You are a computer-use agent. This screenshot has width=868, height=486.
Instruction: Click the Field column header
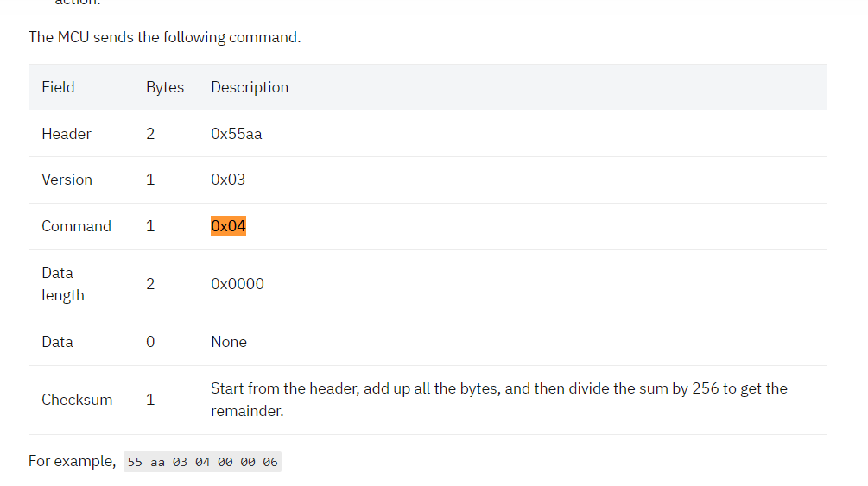click(58, 87)
